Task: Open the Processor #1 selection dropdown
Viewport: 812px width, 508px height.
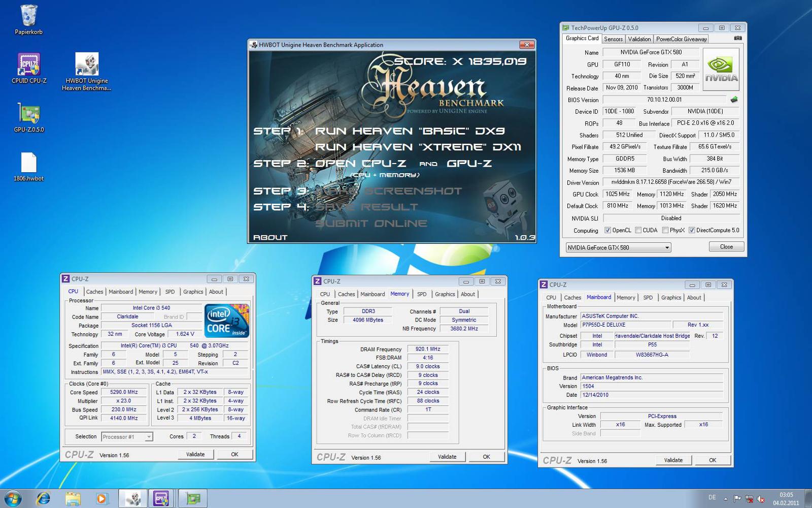Action: click(126, 436)
